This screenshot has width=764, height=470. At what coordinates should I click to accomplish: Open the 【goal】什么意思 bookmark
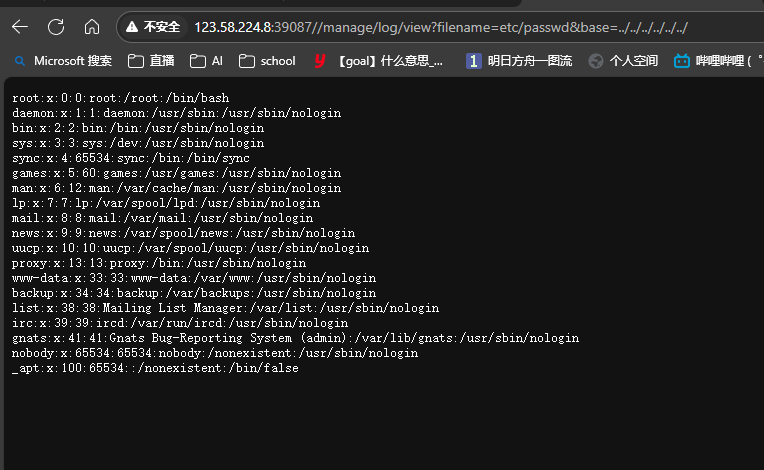pyautogui.click(x=379, y=61)
